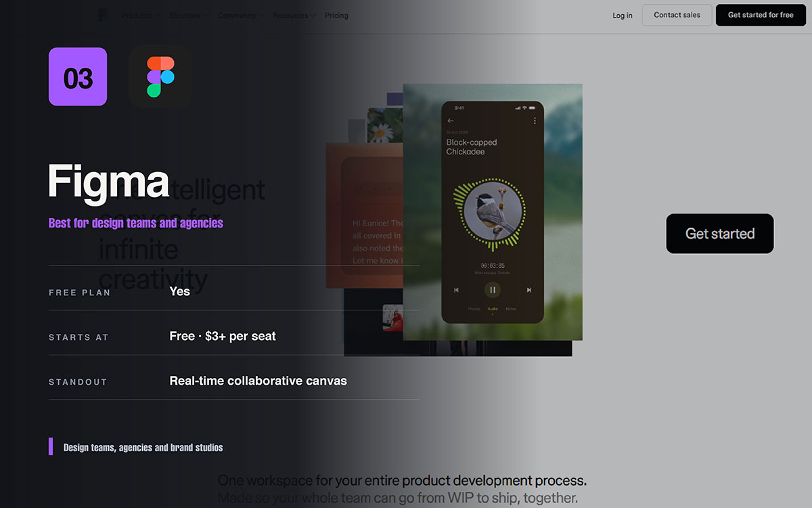Expand the Solutions dropdown menu
The width and height of the screenshot is (812, 508).
(189, 15)
